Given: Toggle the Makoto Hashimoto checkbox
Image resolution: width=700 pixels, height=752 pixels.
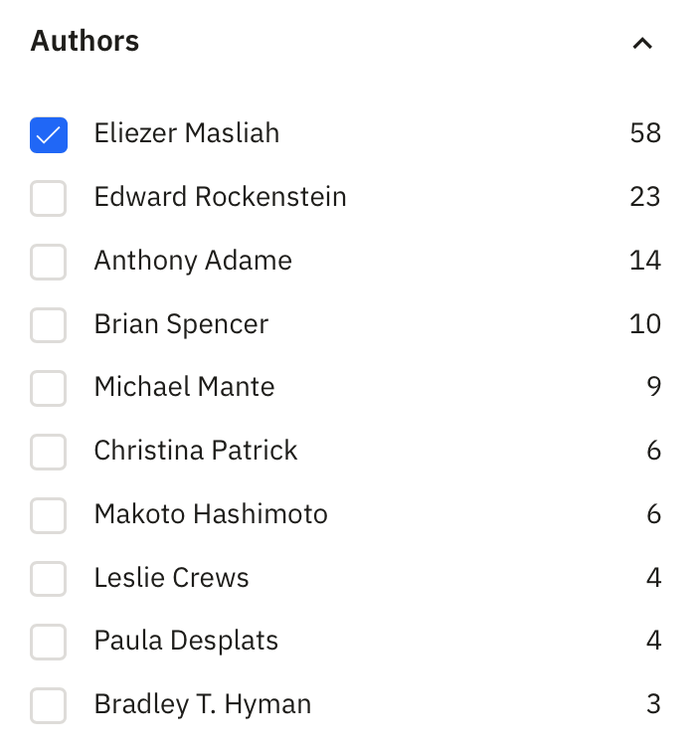Looking at the screenshot, I should coord(49,515).
